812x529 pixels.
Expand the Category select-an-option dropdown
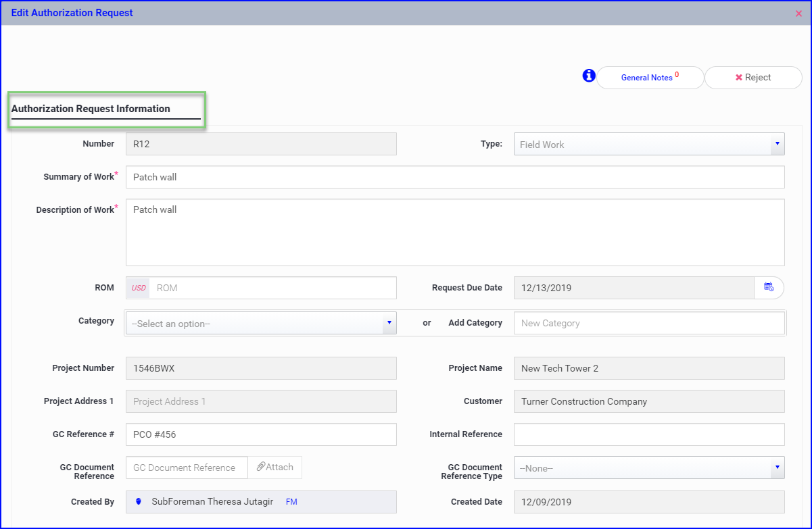click(261, 324)
